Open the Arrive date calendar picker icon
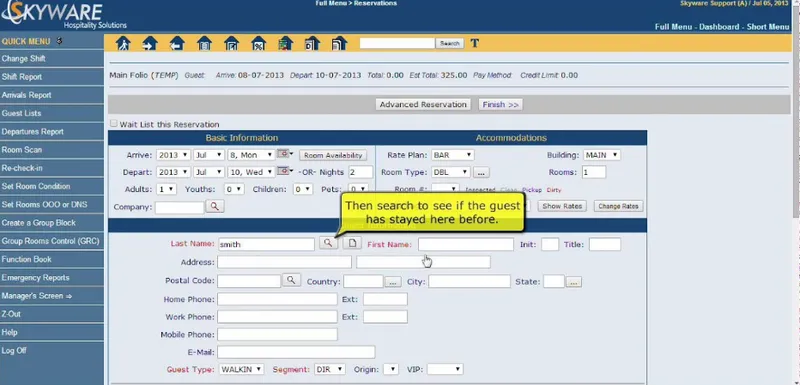 283,154
